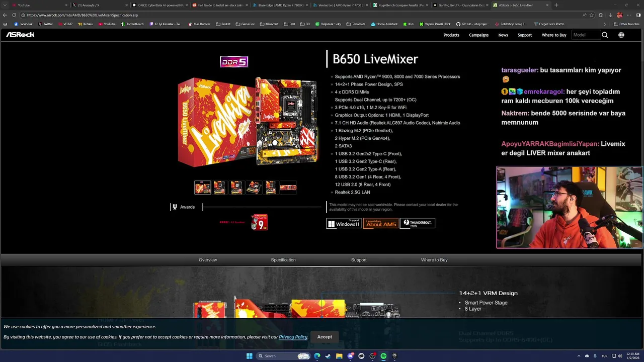Open the News menu item
The height and width of the screenshot is (362, 644).
click(503, 35)
